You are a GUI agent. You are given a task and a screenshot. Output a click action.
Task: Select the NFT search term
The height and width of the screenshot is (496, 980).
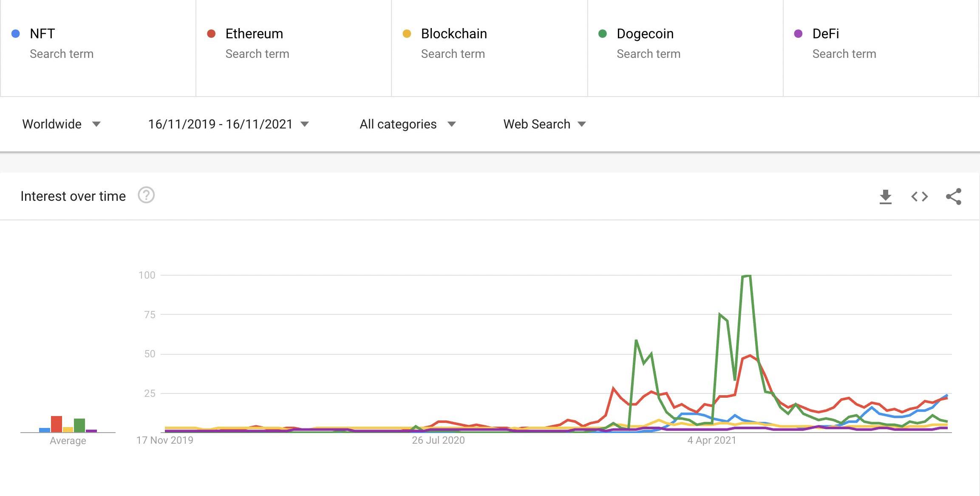click(x=42, y=34)
